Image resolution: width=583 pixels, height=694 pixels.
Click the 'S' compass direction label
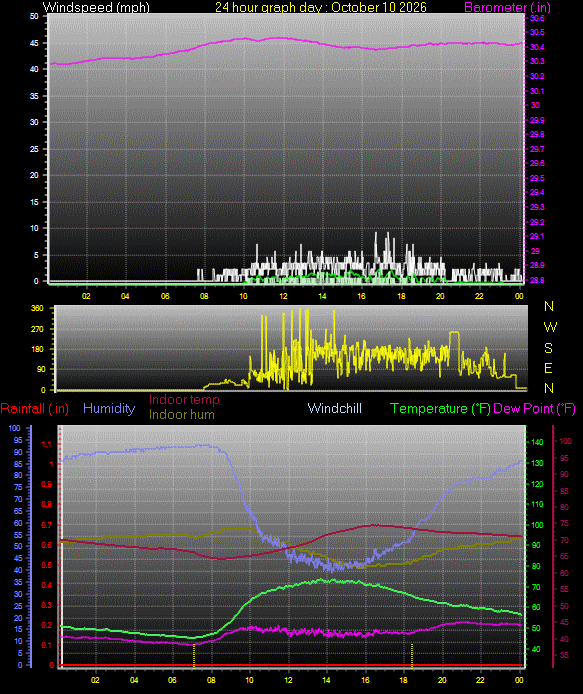[x=548, y=348]
